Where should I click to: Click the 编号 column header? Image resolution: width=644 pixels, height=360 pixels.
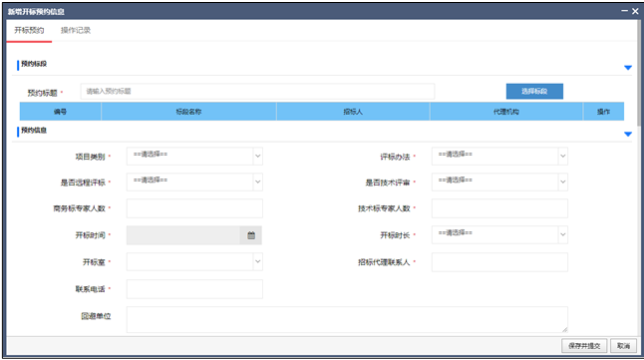(x=61, y=112)
